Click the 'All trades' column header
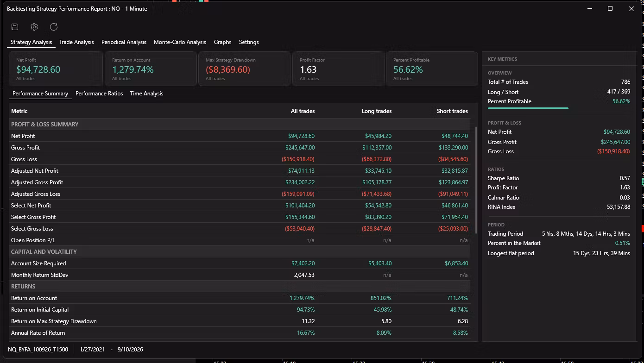Screen dimensions: 644x363 (x=303, y=111)
